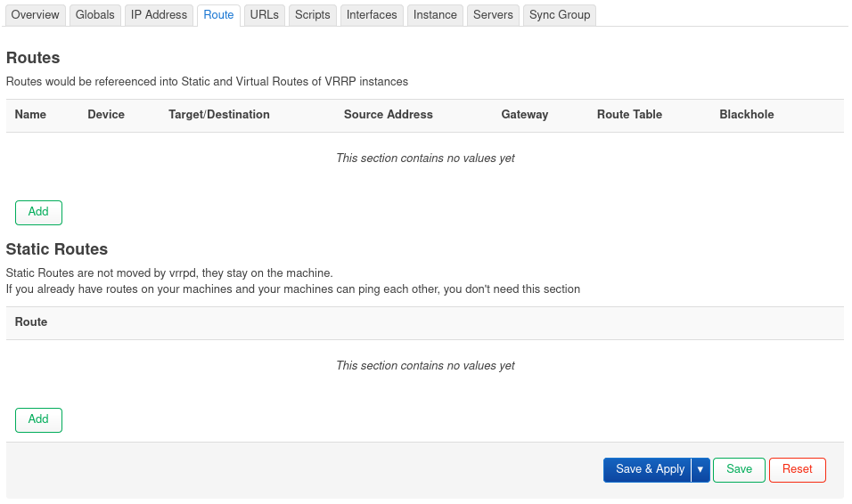Image resolution: width=852 pixels, height=504 pixels.
Task: Open the Instance tab
Action: click(435, 15)
